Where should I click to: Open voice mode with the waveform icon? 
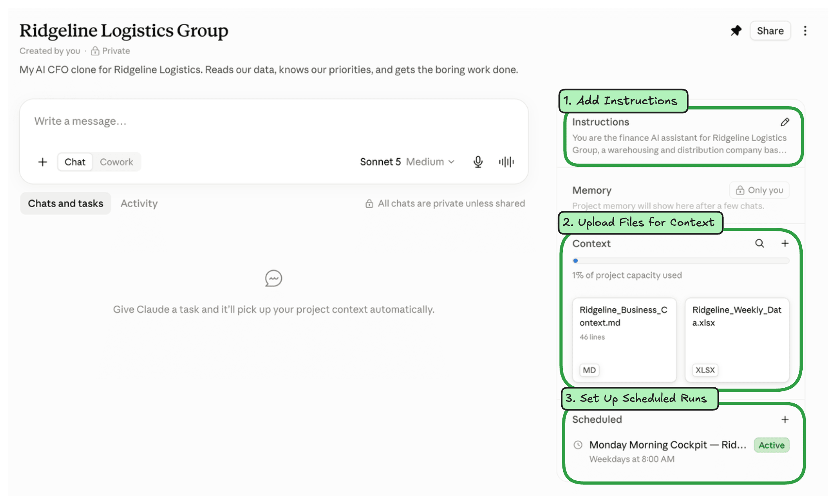pyautogui.click(x=506, y=162)
